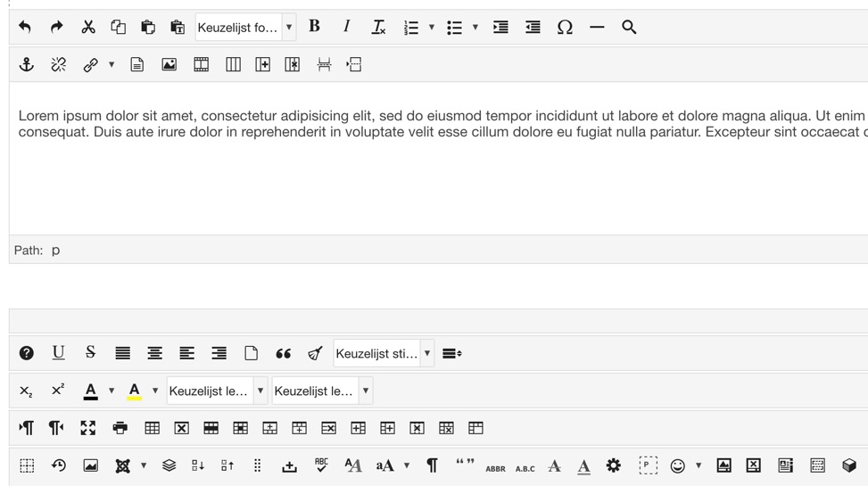868x494 pixels.
Task: Toggle numbered list button
Action: 411,27
